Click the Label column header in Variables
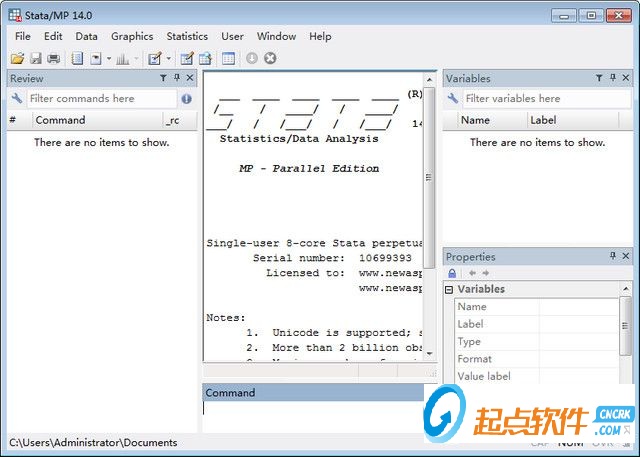The width and height of the screenshot is (640, 457). point(573,120)
